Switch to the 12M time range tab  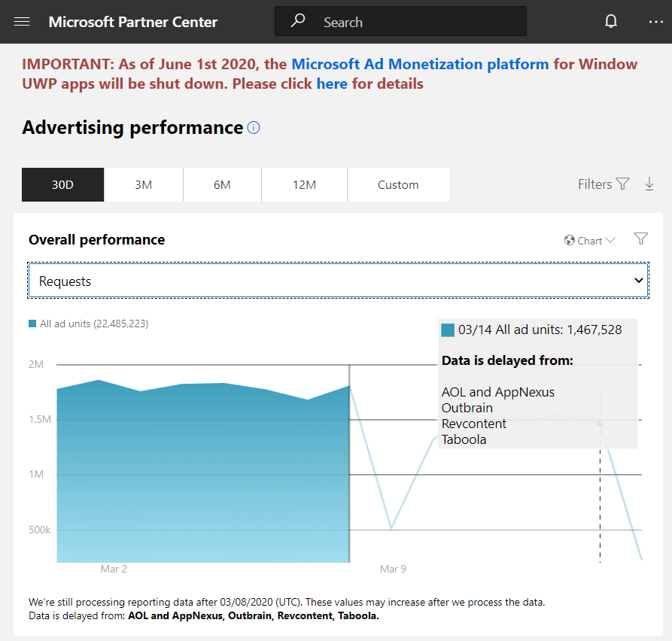[x=304, y=184]
